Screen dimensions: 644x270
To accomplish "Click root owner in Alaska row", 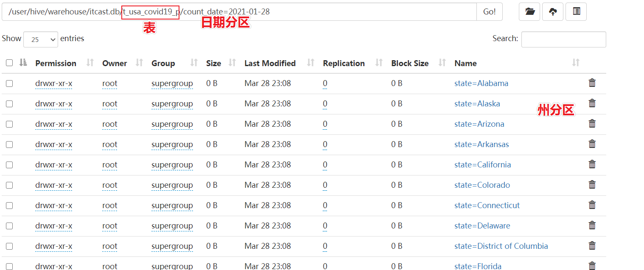I will coord(110,103).
